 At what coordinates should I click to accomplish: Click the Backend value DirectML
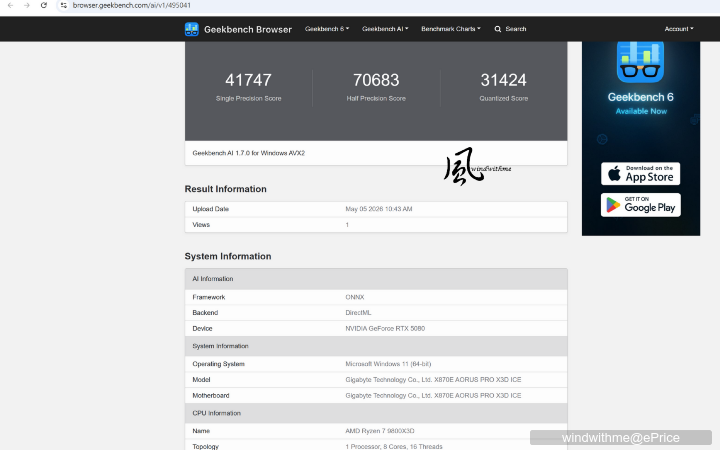(x=358, y=313)
